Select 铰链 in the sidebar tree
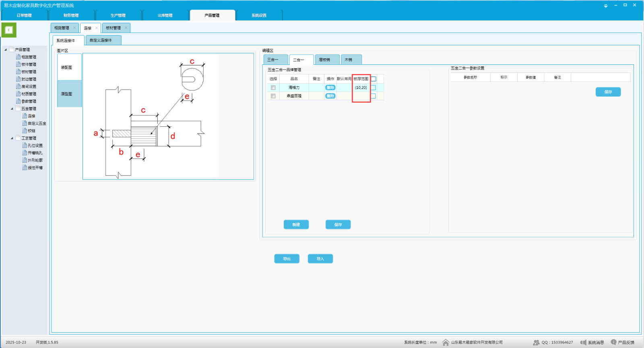 point(31,131)
